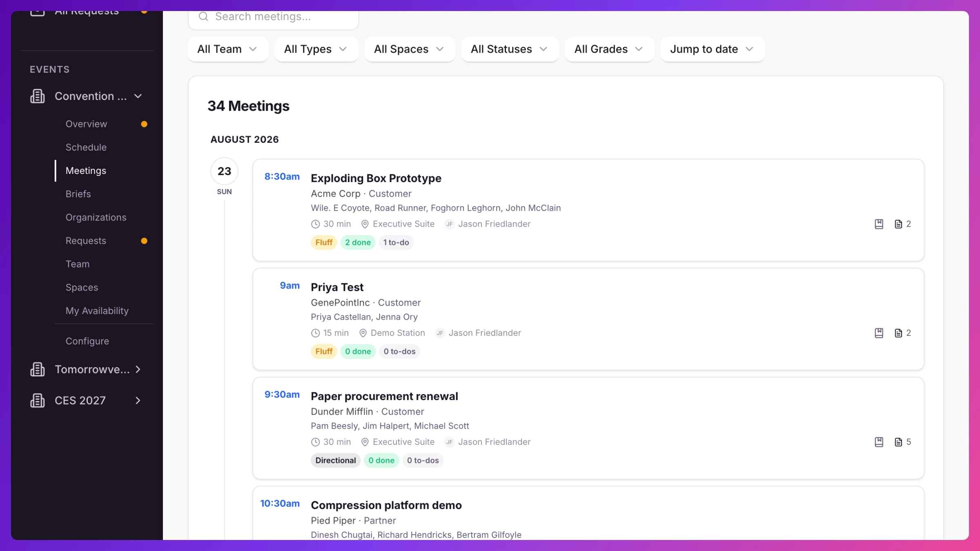Screen dimensions: 980x551
Task: Click 'Acme Corp · Customer' text
Action: pos(361,194)
